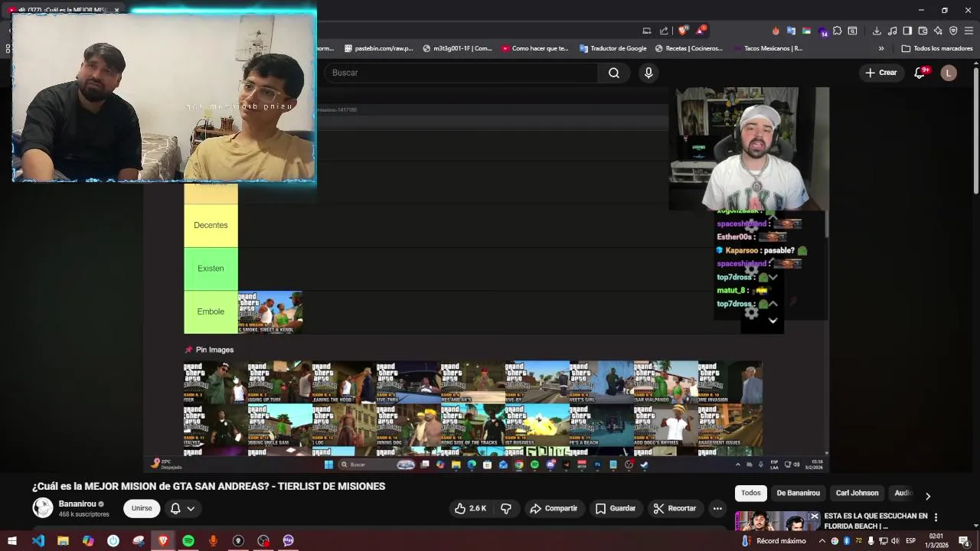980x551 pixels.
Task: Open Brave browser taskbar icon
Action: (x=163, y=541)
